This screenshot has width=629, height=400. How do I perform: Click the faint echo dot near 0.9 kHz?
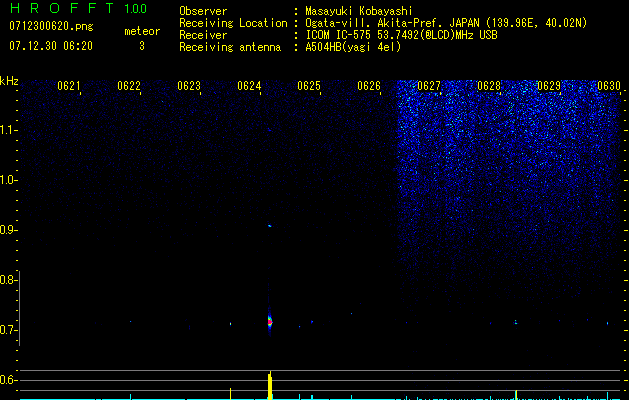click(x=270, y=226)
